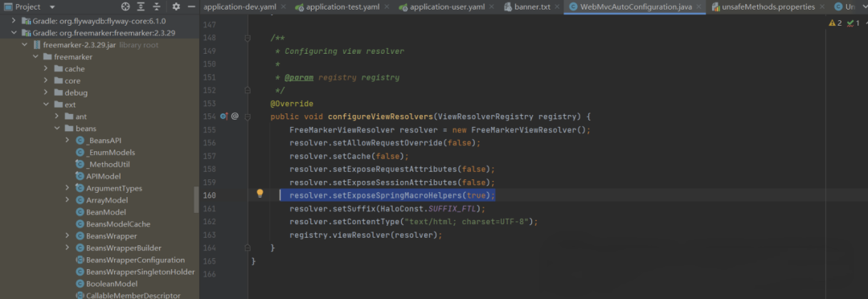Collapse the freemarker:2.3.29 Gradle library
The height and width of the screenshot is (299, 868).
click(x=14, y=33)
